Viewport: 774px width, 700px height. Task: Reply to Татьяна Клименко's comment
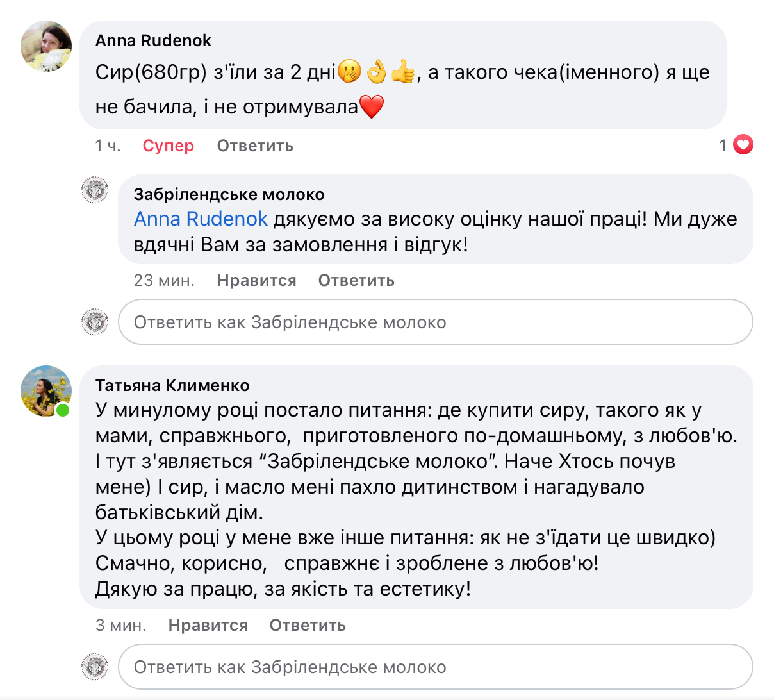click(x=308, y=625)
